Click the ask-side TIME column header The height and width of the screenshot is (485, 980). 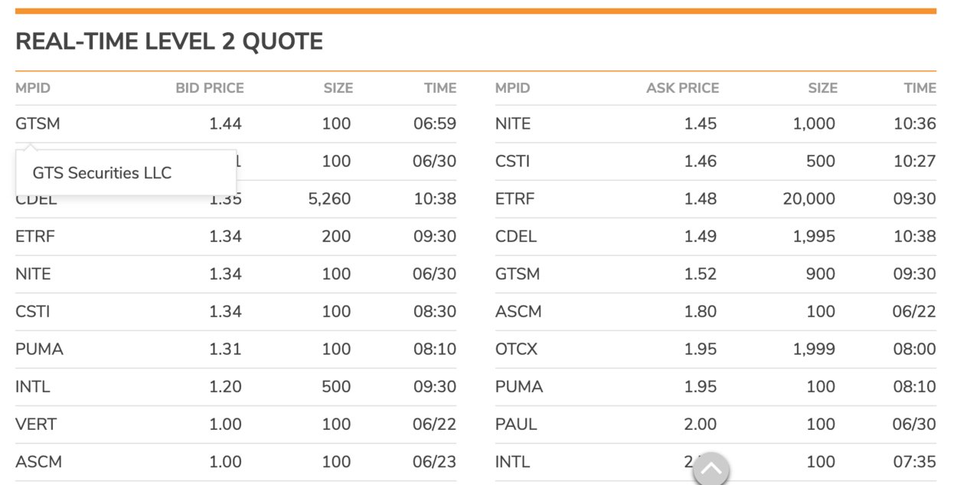pyautogui.click(x=920, y=88)
